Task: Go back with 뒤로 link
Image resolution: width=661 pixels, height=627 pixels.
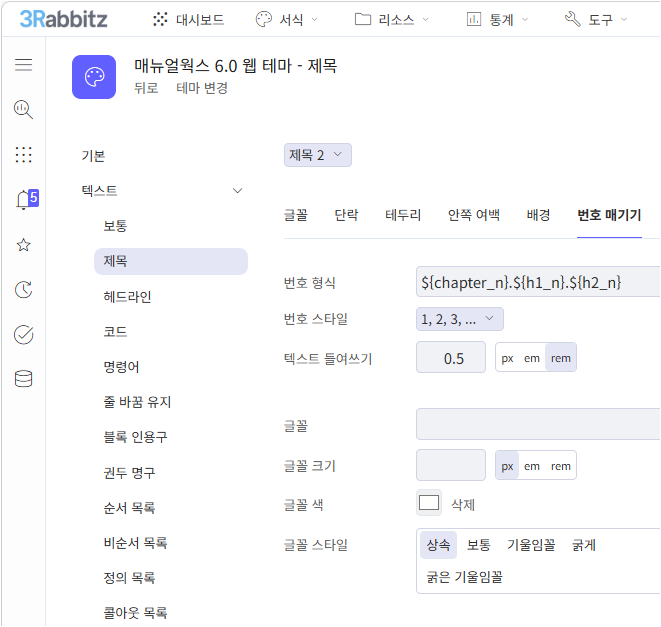Action: tap(146, 88)
